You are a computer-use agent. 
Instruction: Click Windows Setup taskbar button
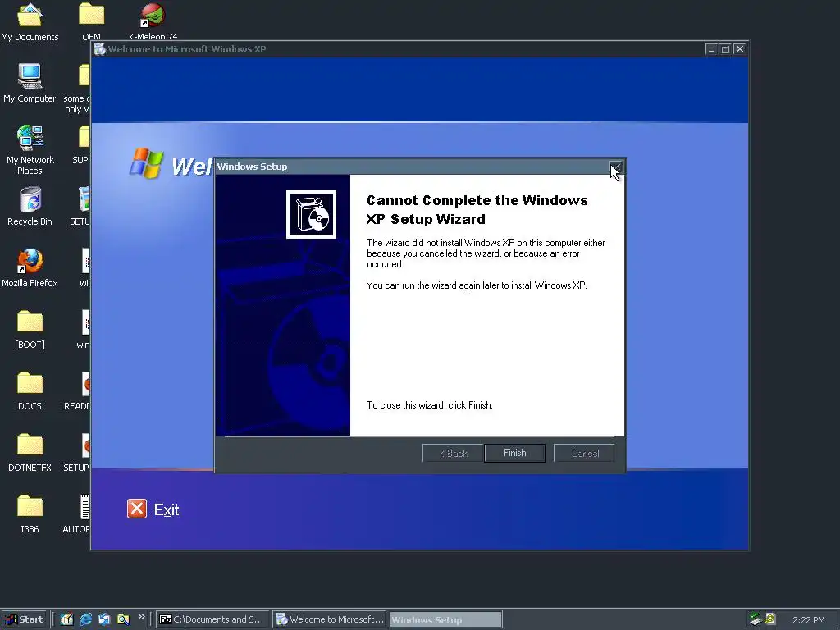445,620
